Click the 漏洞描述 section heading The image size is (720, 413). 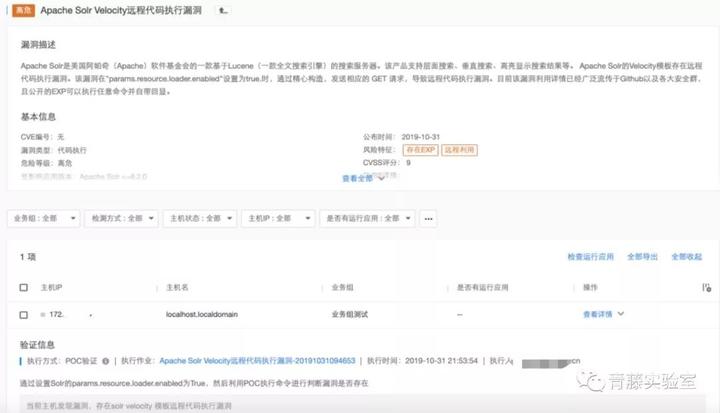pos(38,45)
